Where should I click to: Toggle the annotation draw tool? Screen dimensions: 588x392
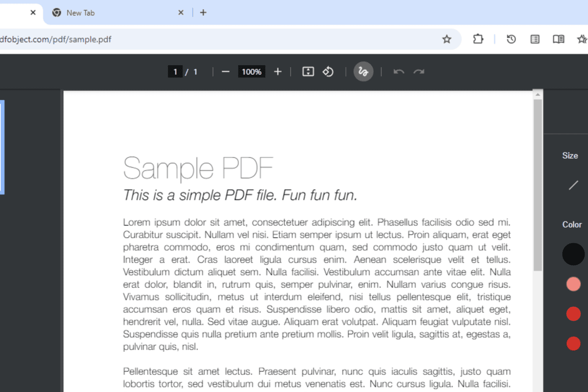pyautogui.click(x=363, y=72)
